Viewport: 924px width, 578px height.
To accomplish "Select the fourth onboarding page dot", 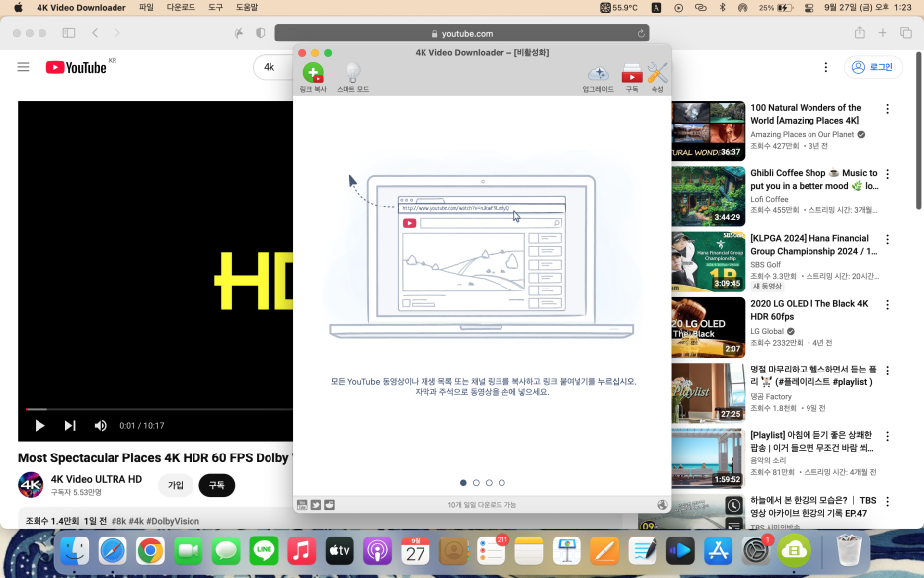I will (x=501, y=482).
